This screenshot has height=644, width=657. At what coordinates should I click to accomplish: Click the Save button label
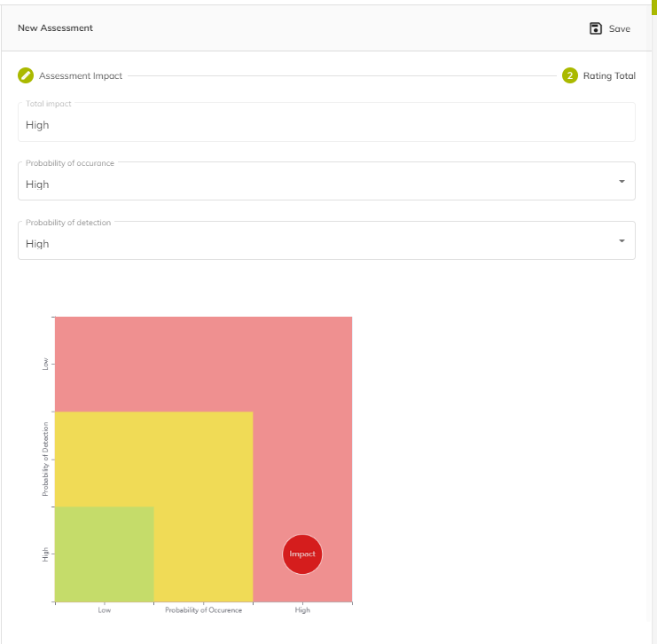[x=619, y=29]
